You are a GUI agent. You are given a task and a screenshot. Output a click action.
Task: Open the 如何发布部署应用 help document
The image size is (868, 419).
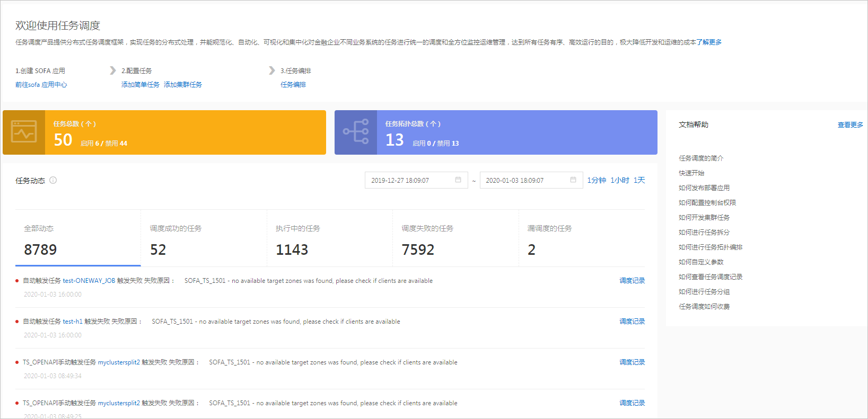click(704, 188)
